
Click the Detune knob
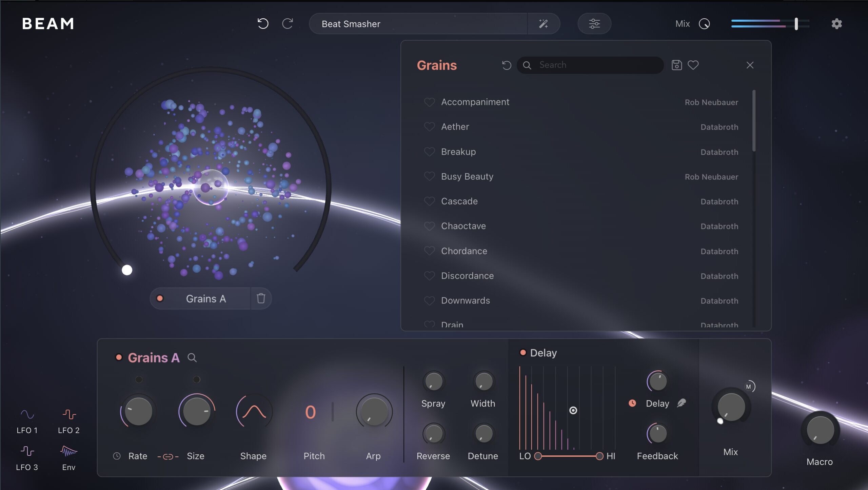[484, 434]
